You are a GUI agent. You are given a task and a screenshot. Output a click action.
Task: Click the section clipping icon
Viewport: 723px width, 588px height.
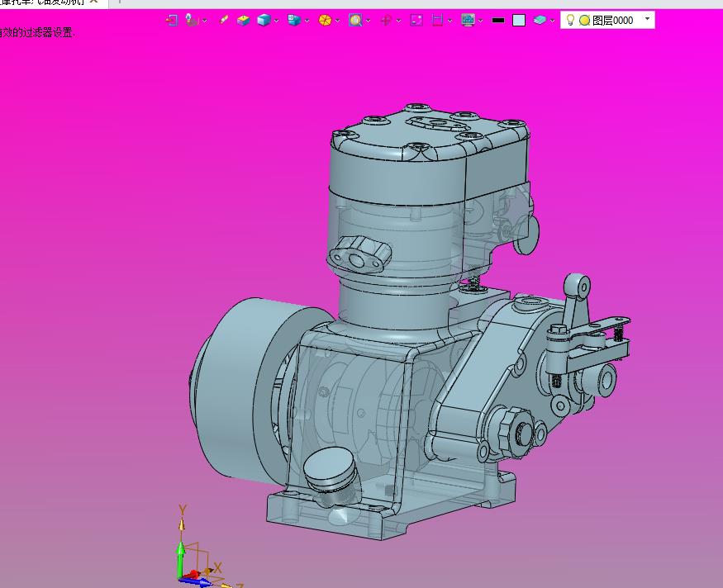437,21
